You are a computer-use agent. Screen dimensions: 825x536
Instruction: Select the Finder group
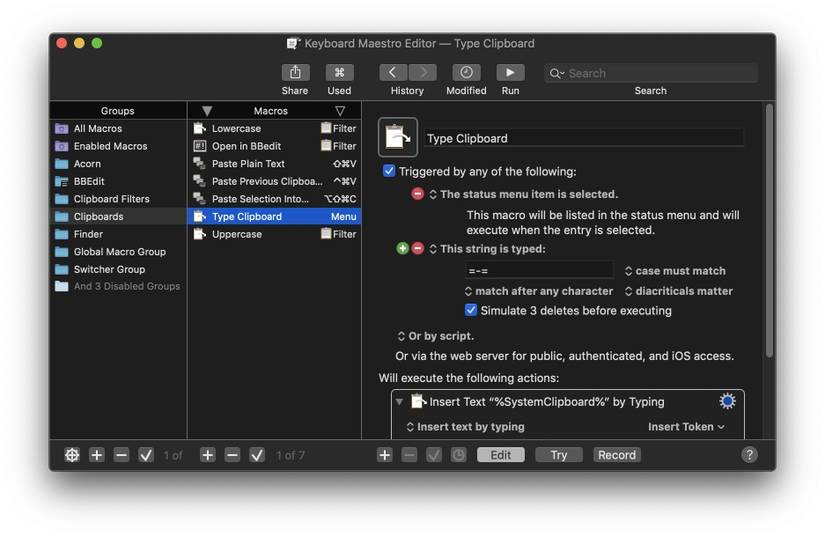tap(118, 234)
